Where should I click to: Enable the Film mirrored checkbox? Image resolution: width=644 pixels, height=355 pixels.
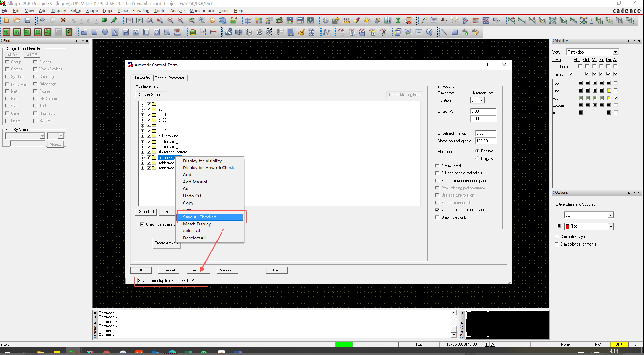coord(437,166)
